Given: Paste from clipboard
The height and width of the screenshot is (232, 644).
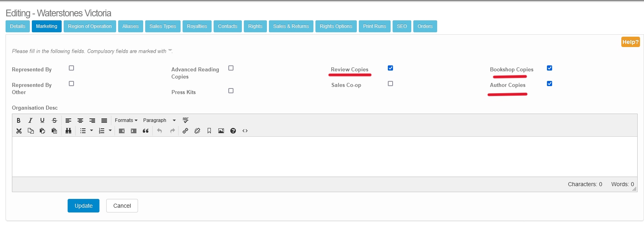Looking at the screenshot, I should tap(43, 131).
